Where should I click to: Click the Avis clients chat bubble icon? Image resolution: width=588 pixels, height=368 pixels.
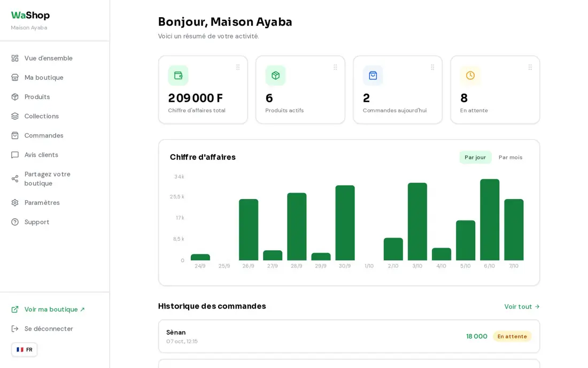click(15, 155)
